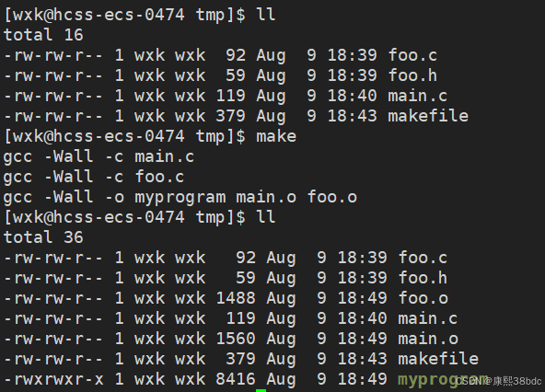Click the myprogram executable filename
This screenshot has height=392, width=545.
pyautogui.click(x=443, y=380)
